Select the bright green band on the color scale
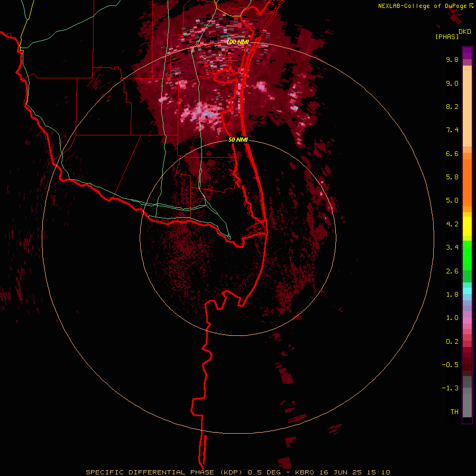 (467, 255)
